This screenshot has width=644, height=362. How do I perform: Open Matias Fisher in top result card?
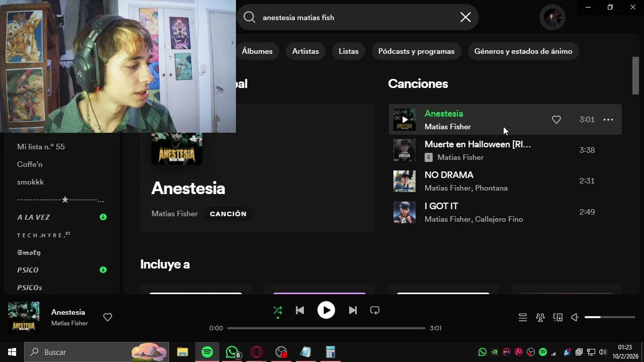pyautogui.click(x=175, y=214)
